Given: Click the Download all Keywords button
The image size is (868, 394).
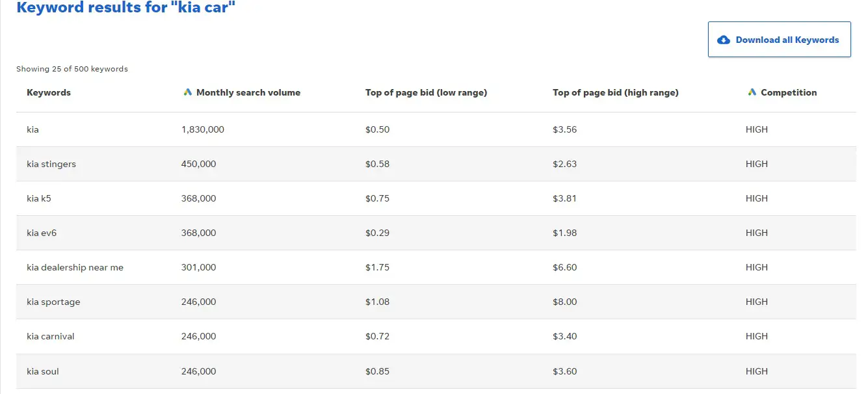Looking at the screenshot, I should click(x=779, y=40).
